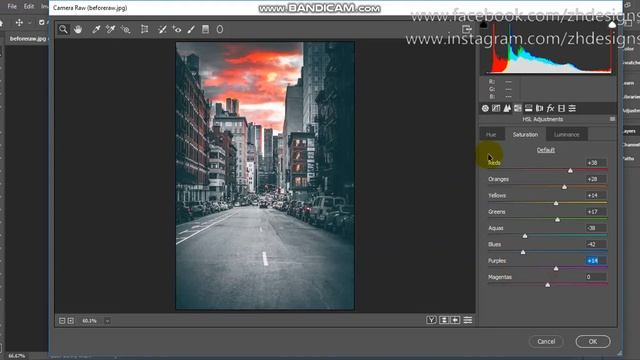Switch to the Luminance tab
The image size is (640, 360).
click(567, 134)
